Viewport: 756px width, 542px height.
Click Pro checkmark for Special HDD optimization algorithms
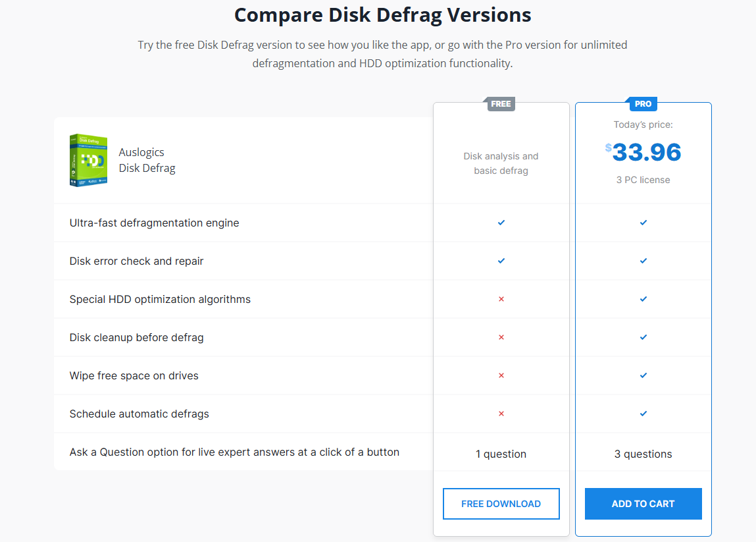643,300
